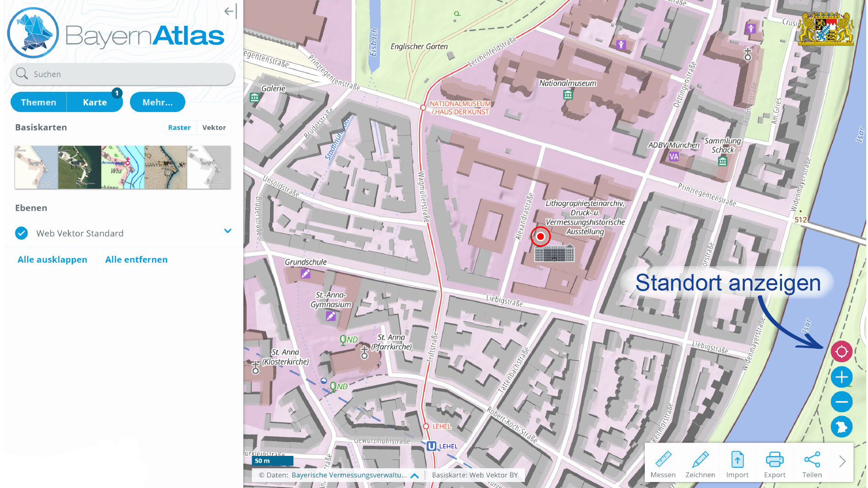Open the Export print tool

[x=775, y=464]
